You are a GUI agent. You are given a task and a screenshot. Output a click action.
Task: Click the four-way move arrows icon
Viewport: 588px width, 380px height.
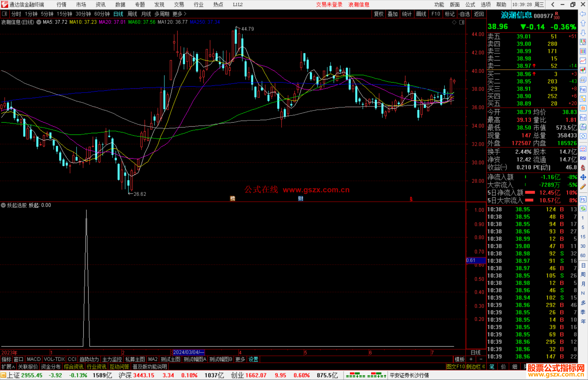pos(583,177)
